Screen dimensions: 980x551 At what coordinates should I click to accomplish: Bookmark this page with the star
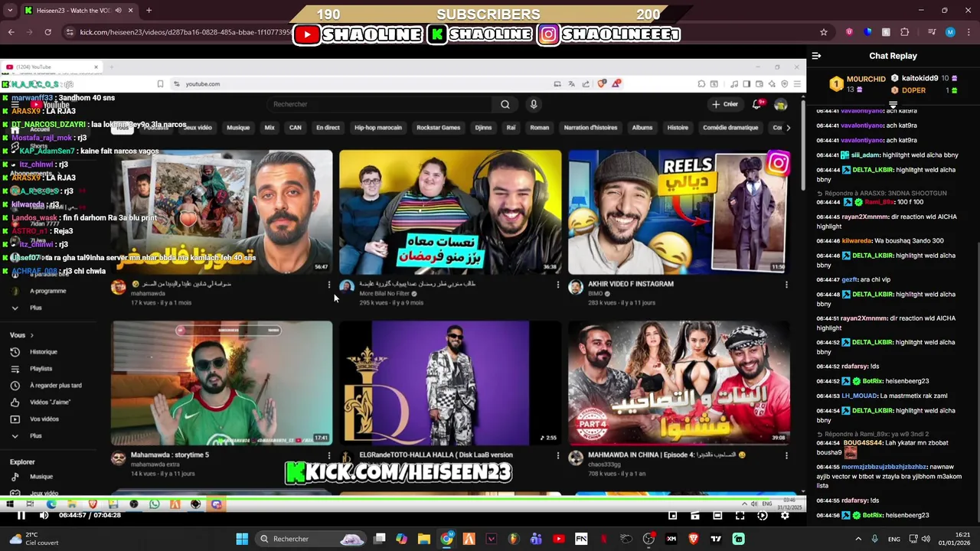(x=824, y=32)
